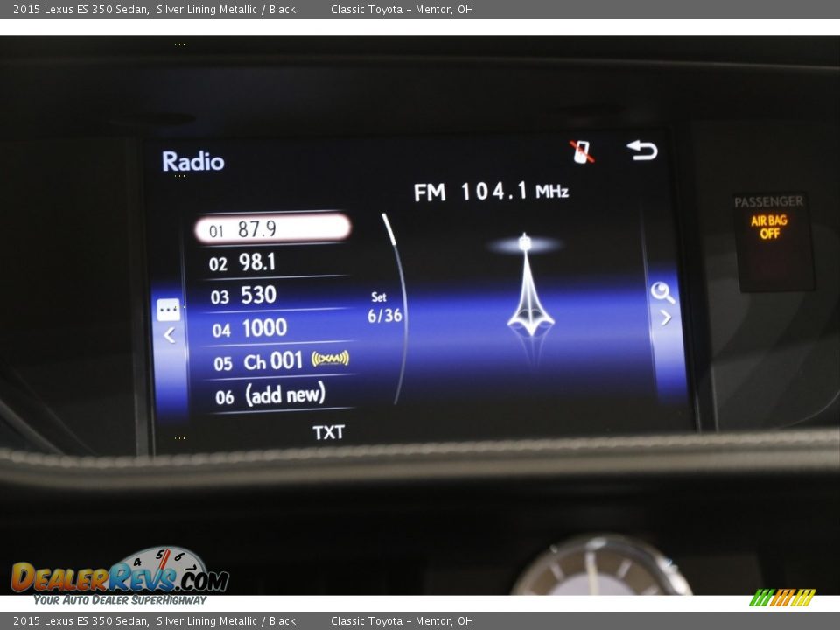
Task: Tap the back arrow icon
Action: [x=641, y=150]
